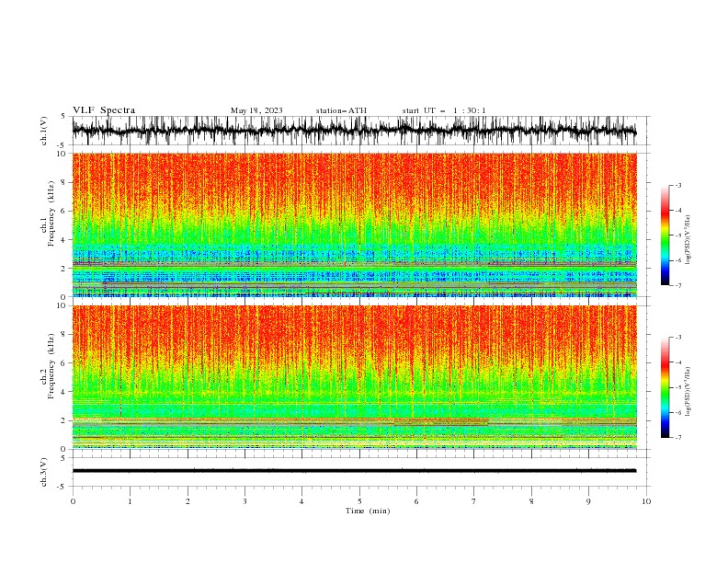Click the "start UT = 1 : 30: 1" text

[x=444, y=110]
